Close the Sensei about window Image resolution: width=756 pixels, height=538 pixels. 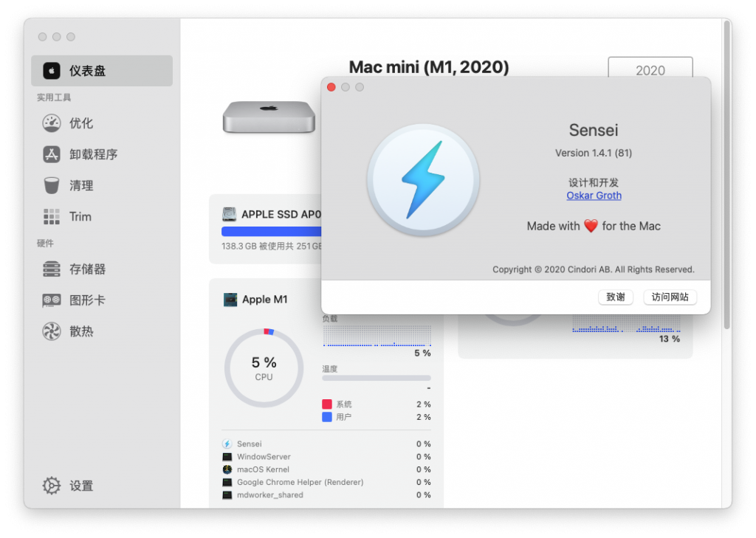(x=331, y=87)
